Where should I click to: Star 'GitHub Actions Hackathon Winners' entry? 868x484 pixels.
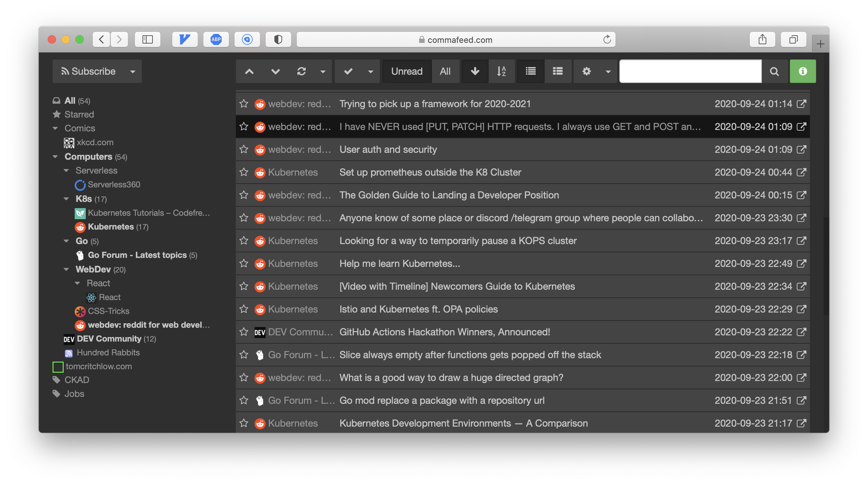click(244, 332)
